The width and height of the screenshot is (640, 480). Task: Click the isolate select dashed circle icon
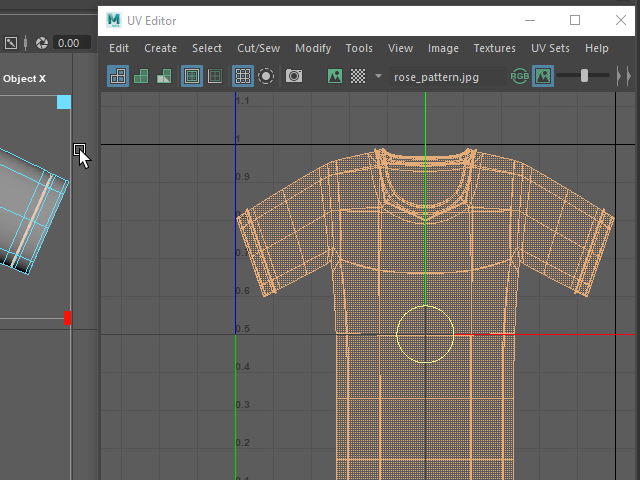266,76
